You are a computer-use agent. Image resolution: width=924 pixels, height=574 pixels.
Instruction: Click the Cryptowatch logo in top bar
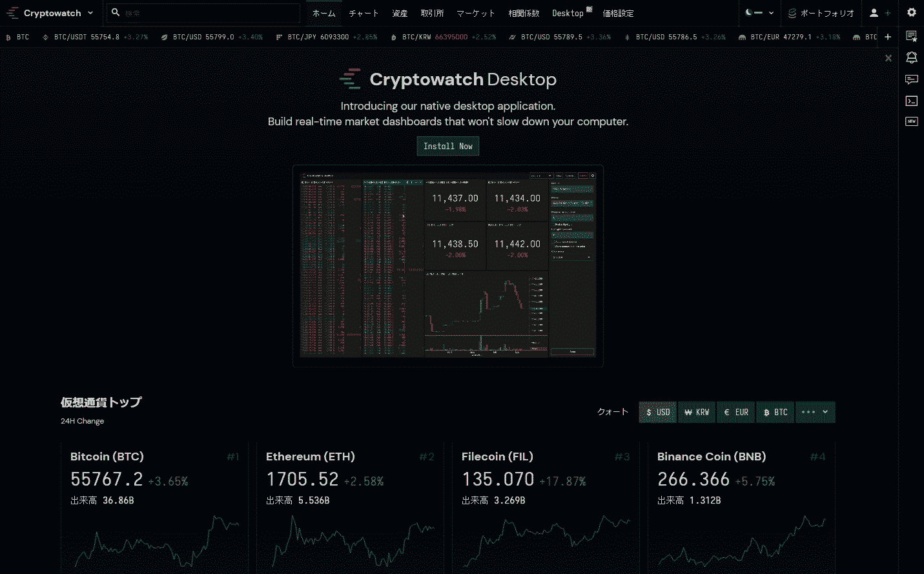[x=44, y=13]
